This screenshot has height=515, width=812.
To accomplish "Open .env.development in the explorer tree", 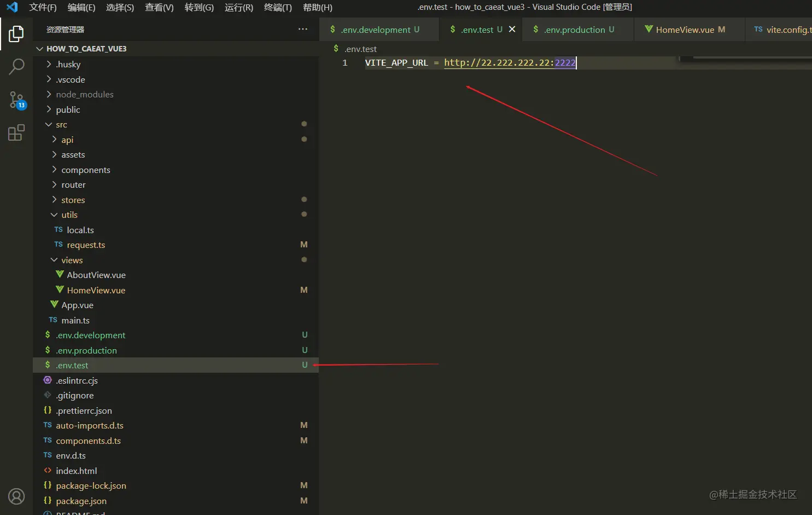I will pos(176,335).
